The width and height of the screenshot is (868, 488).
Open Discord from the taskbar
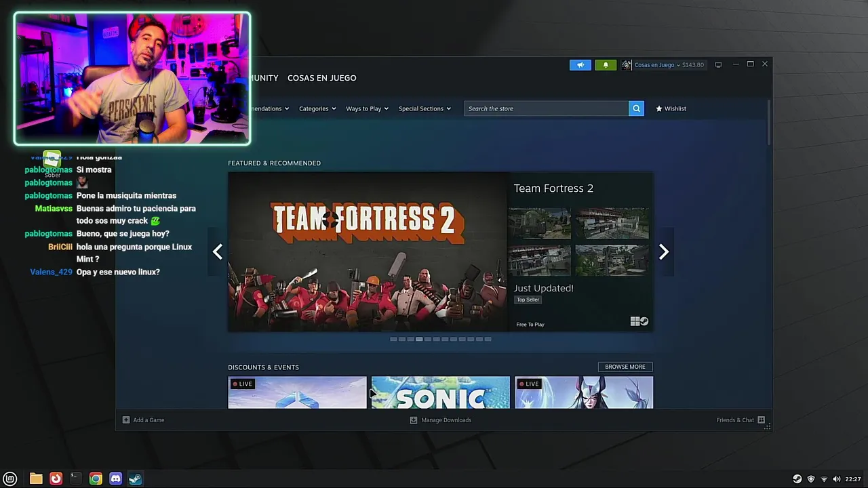click(115, 479)
